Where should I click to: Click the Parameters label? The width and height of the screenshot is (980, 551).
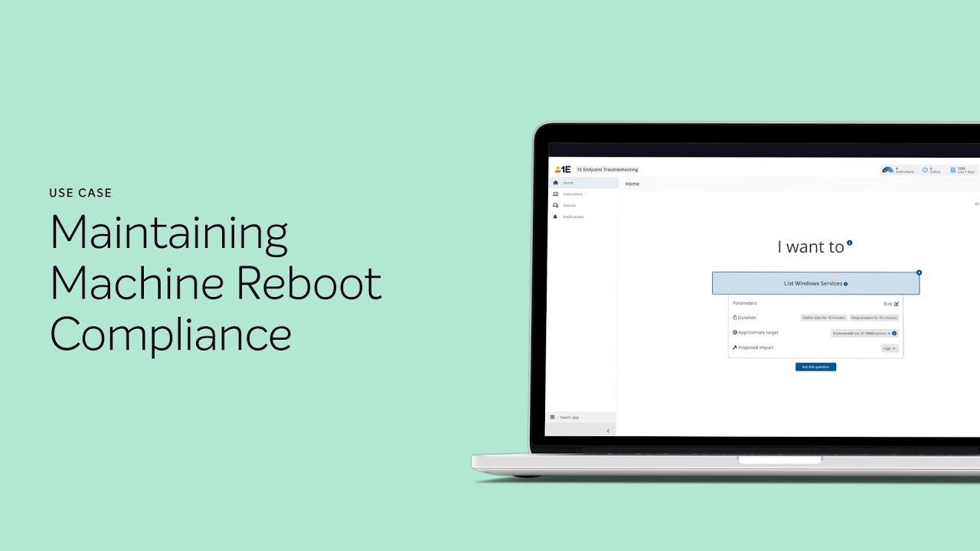(744, 303)
